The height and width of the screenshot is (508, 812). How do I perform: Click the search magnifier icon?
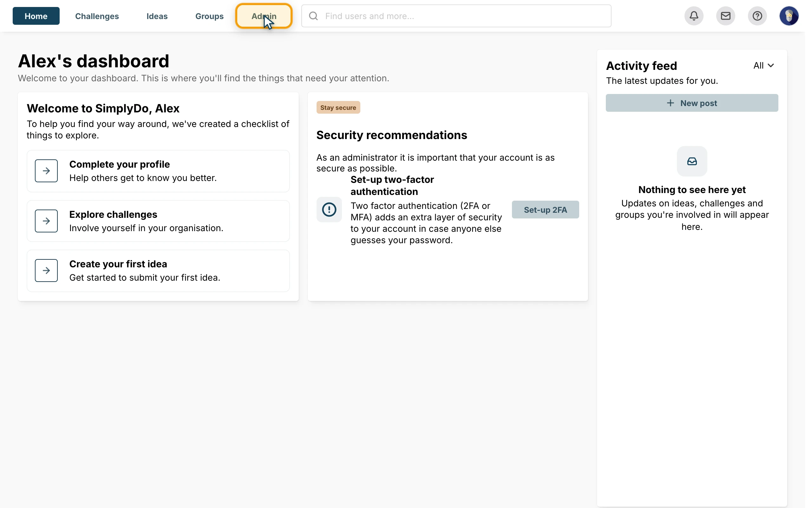pyautogui.click(x=313, y=16)
